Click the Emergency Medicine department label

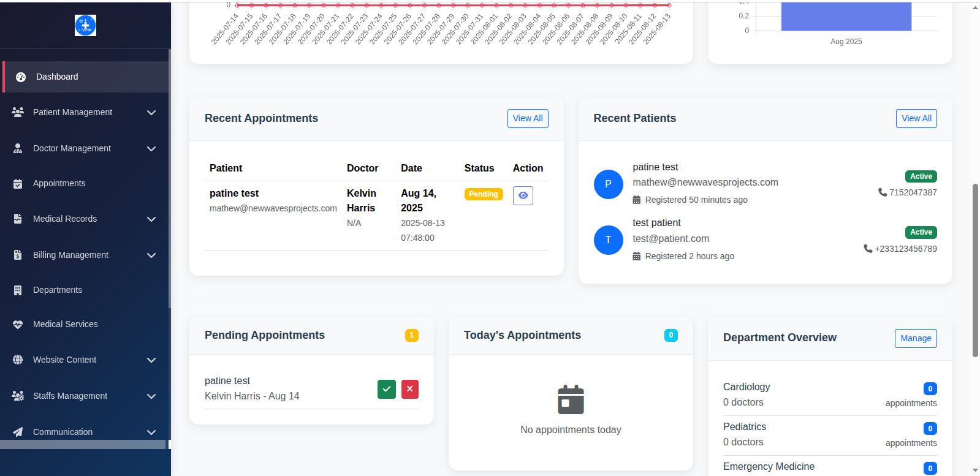point(769,467)
